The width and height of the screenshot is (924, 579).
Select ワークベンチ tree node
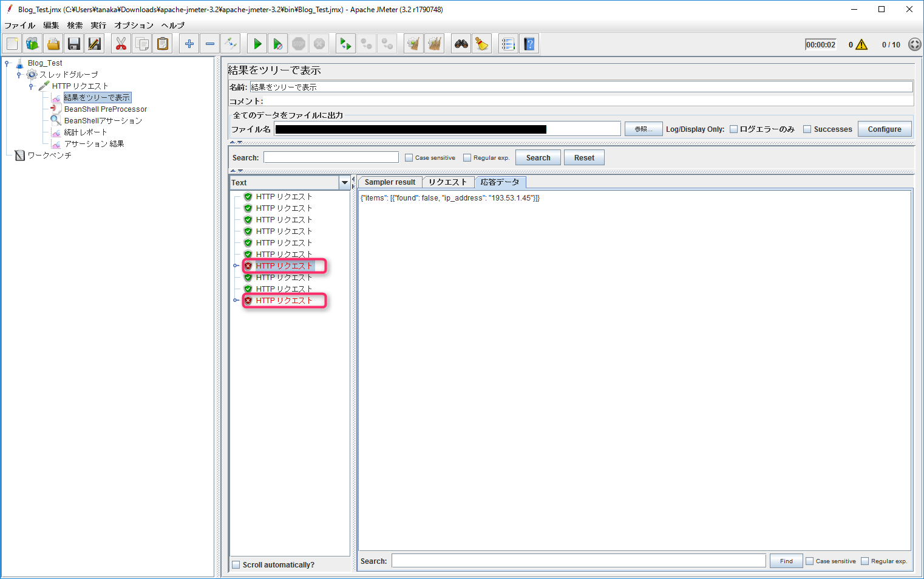click(49, 156)
